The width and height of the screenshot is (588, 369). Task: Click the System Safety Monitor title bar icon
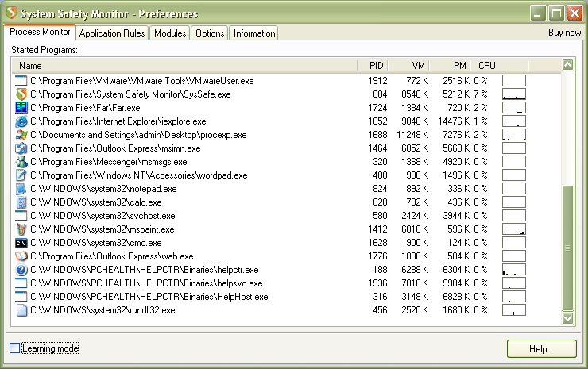click(x=11, y=13)
